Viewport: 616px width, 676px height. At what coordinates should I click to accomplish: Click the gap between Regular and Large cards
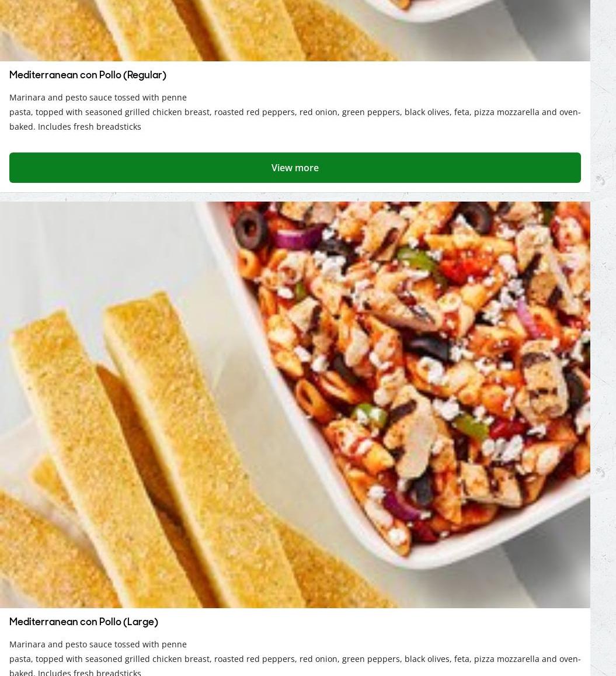tap(295, 197)
